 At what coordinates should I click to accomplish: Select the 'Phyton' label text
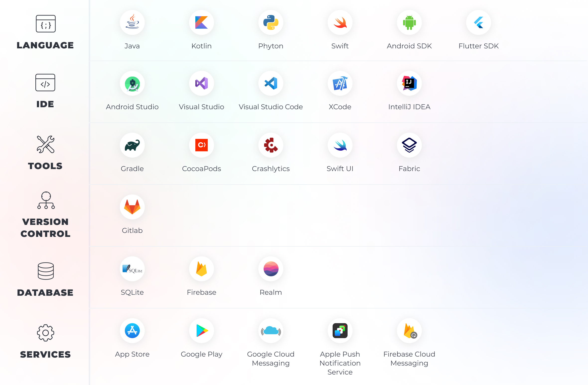click(x=271, y=46)
